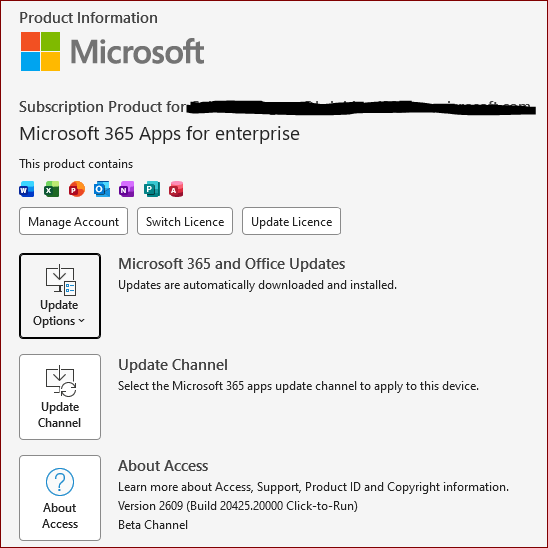Click the four-color Microsoft logo
The image size is (548, 548).
(41, 51)
